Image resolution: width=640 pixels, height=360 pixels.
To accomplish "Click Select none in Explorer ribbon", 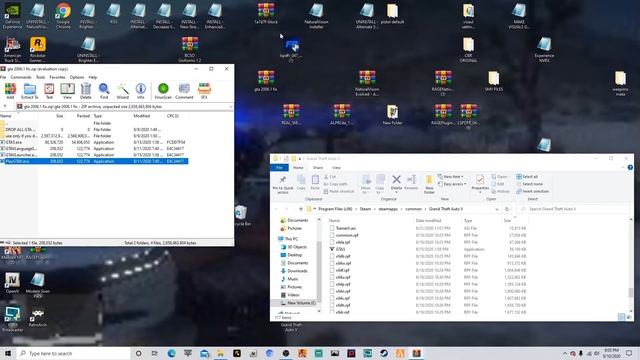I will pyautogui.click(x=529, y=184).
